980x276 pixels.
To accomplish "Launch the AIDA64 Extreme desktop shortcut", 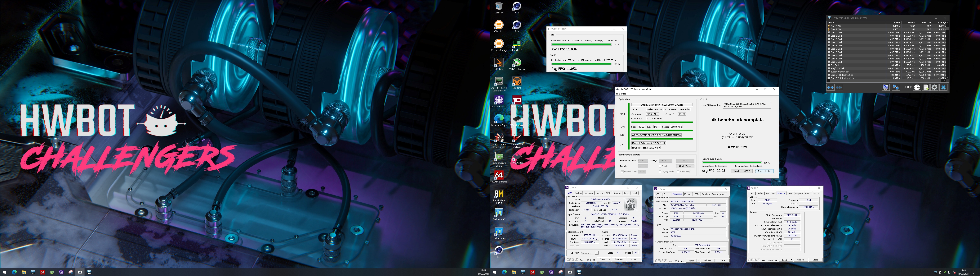I will (499, 177).
